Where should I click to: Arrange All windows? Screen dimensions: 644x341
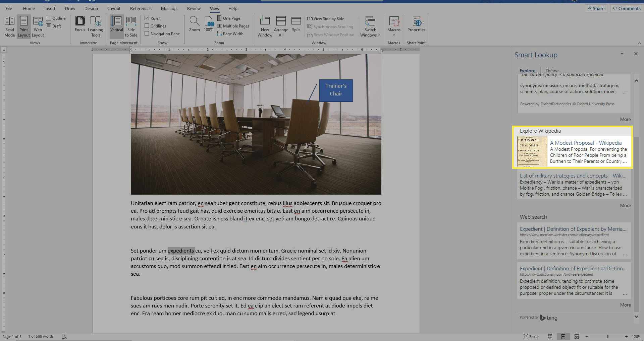281,26
